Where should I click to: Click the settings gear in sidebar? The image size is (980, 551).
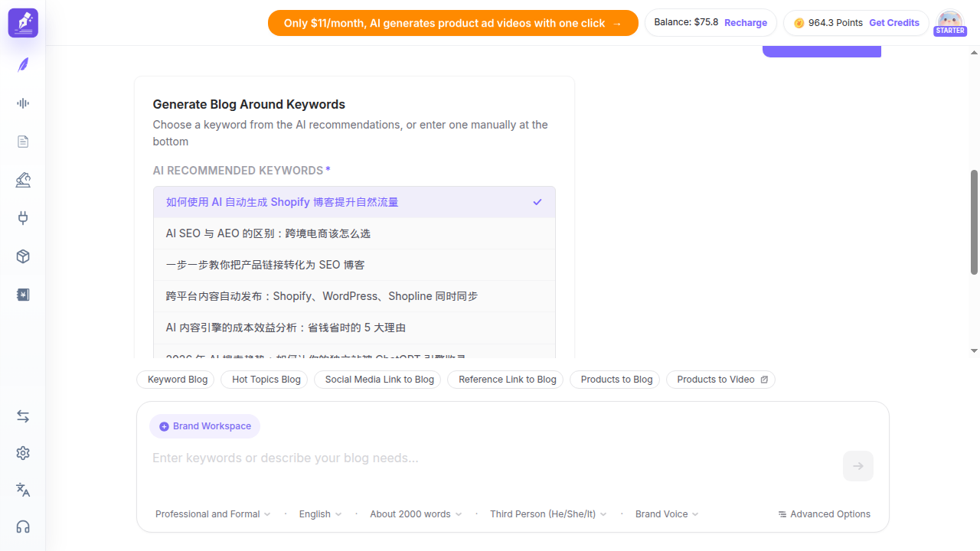pos(23,453)
